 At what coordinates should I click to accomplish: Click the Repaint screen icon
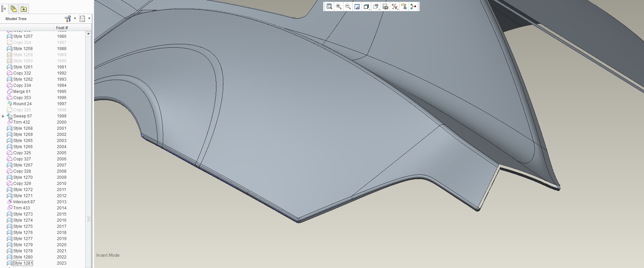click(357, 6)
